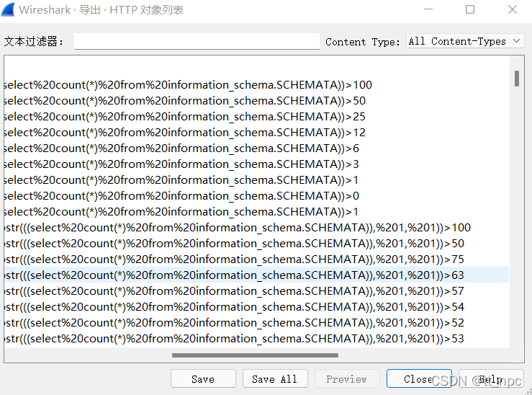Select the highlighted row ending in >63

coord(256,275)
